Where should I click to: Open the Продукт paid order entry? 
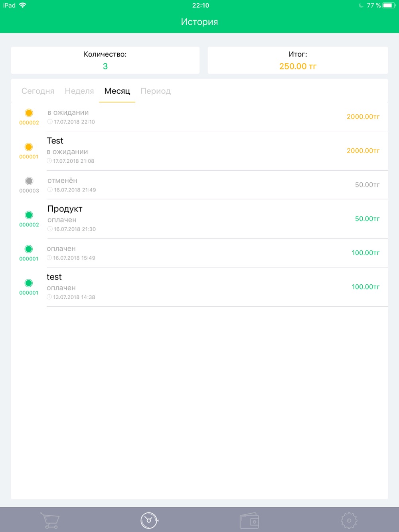coord(199,219)
